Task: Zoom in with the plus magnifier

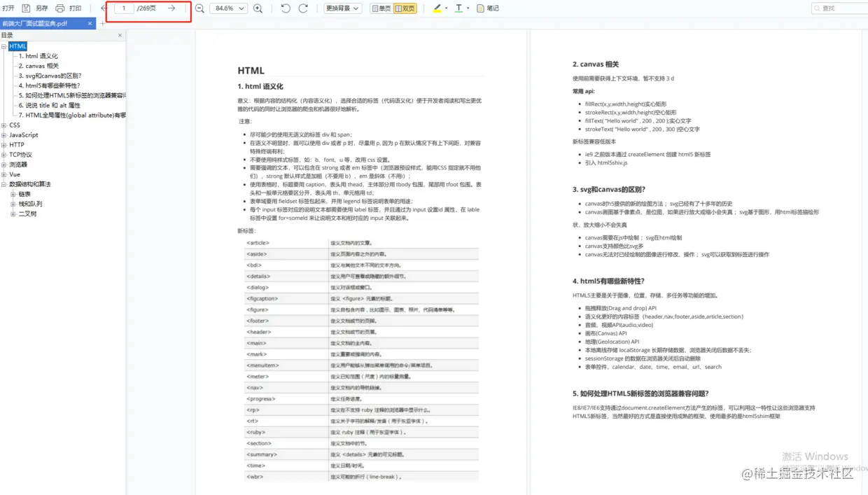Action: (x=258, y=8)
